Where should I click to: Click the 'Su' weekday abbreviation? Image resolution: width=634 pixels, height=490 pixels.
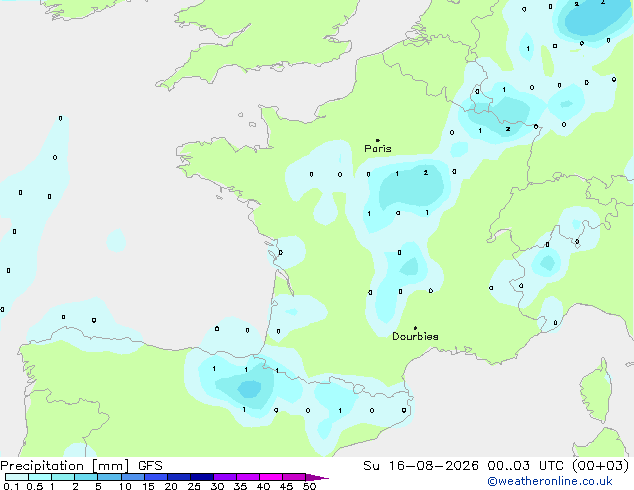coord(371,466)
